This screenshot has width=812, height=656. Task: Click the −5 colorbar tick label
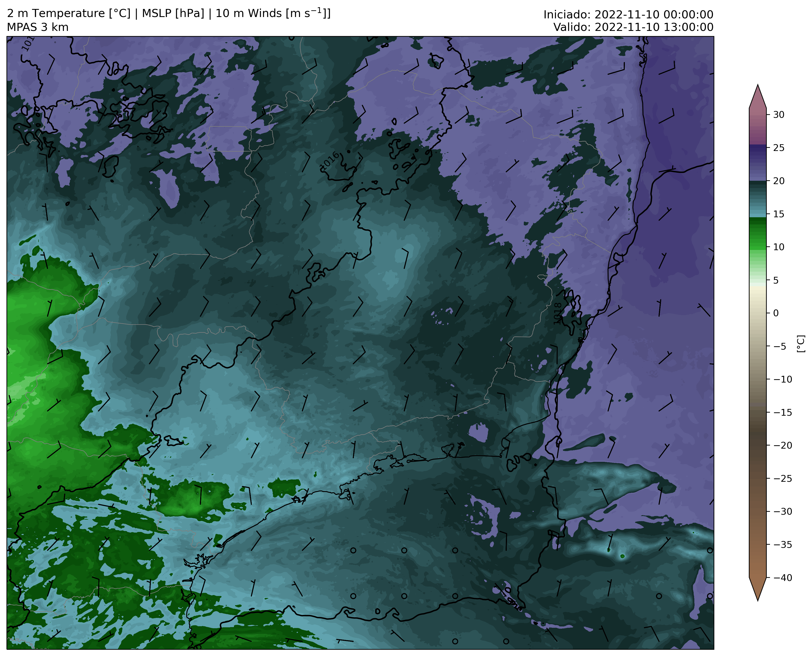pyautogui.click(x=780, y=346)
